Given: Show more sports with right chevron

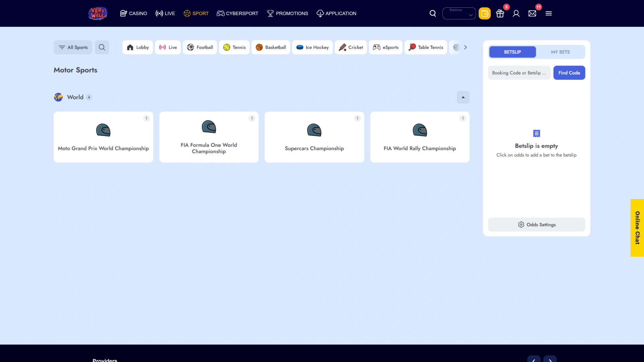Looking at the screenshot, I should (x=465, y=47).
